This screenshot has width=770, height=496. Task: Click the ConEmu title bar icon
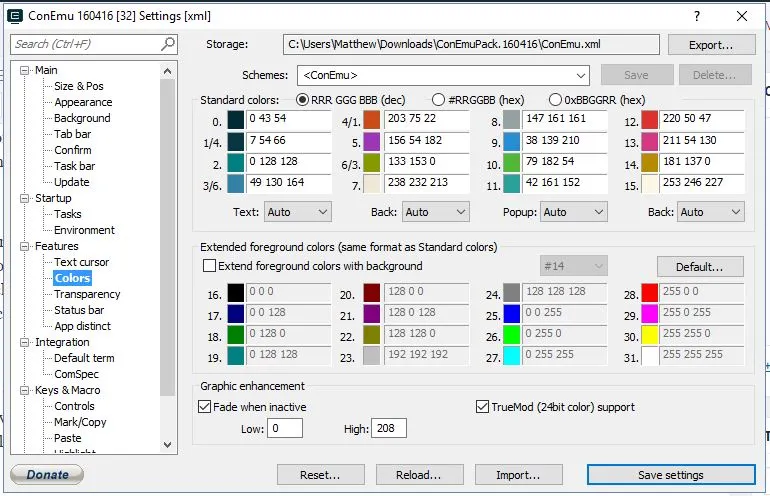[15, 16]
